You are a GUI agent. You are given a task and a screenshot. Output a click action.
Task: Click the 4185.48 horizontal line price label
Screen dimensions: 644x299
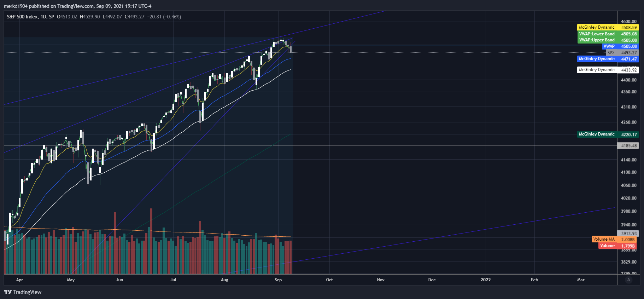point(628,145)
